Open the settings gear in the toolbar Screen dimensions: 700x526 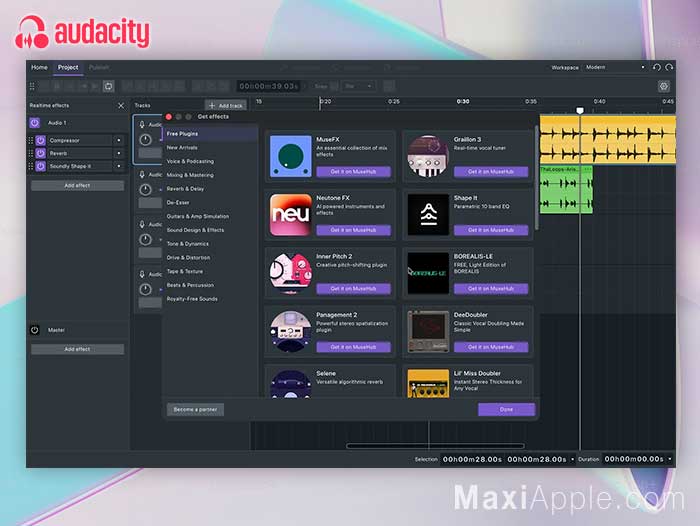[664, 86]
